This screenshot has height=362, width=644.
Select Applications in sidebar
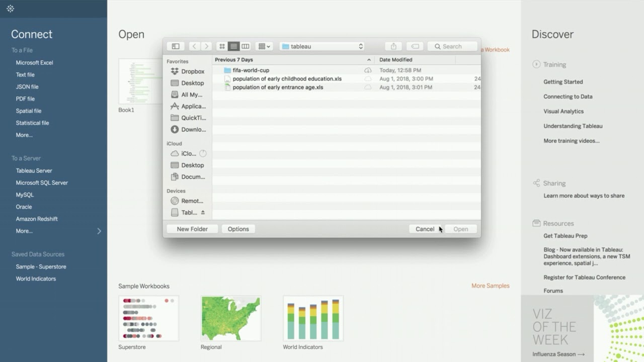[187, 106]
